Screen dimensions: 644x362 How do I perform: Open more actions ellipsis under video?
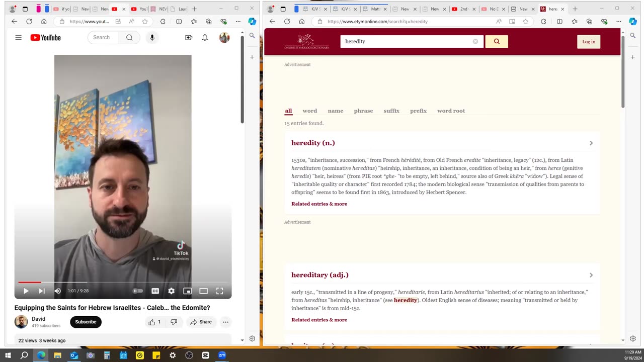pyautogui.click(x=225, y=322)
